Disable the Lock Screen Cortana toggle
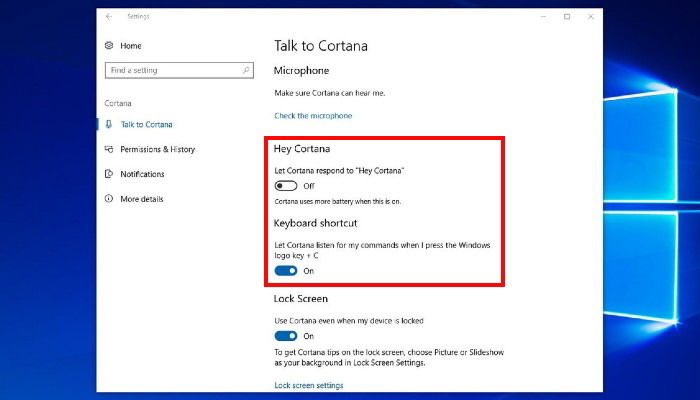Viewport: 700px width, 400px height. click(x=286, y=336)
